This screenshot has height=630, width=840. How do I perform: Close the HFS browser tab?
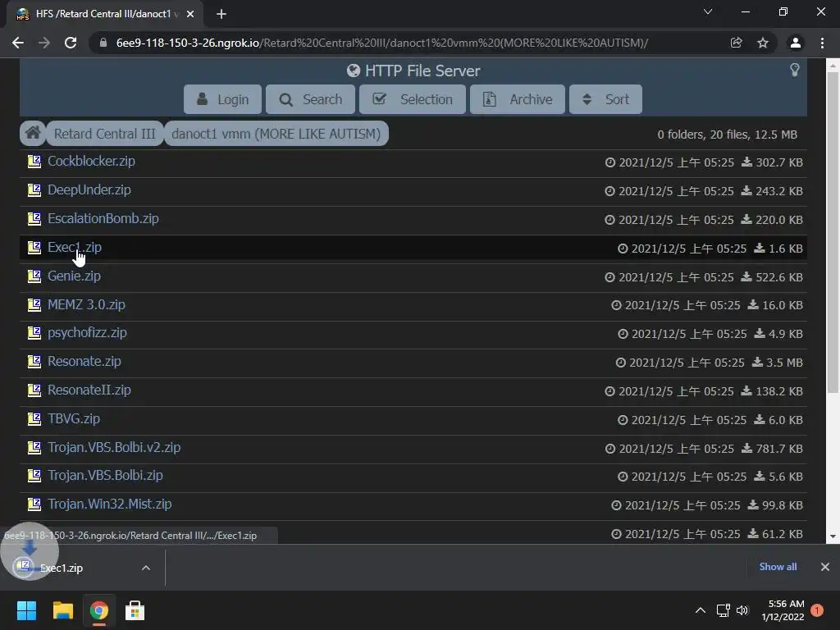coord(190,14)
